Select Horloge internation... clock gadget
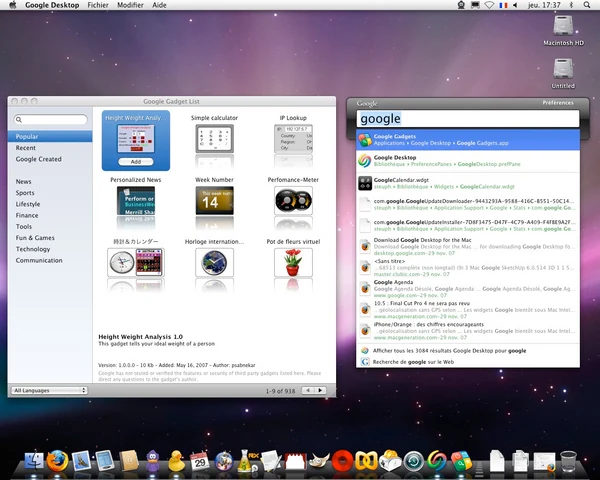Image resolution: width=600 pixels, height=480 pixels. tap(214, 262)
